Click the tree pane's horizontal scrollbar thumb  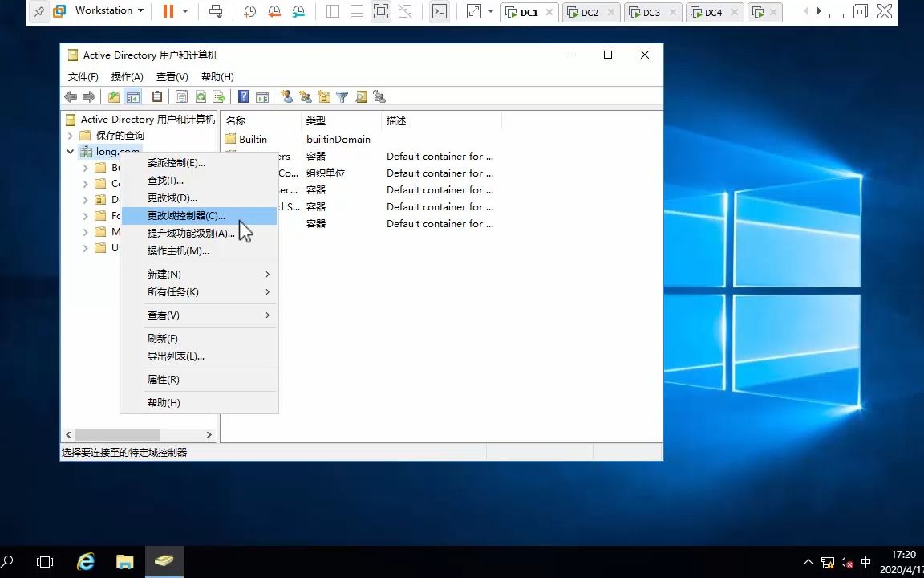[117, 434]
